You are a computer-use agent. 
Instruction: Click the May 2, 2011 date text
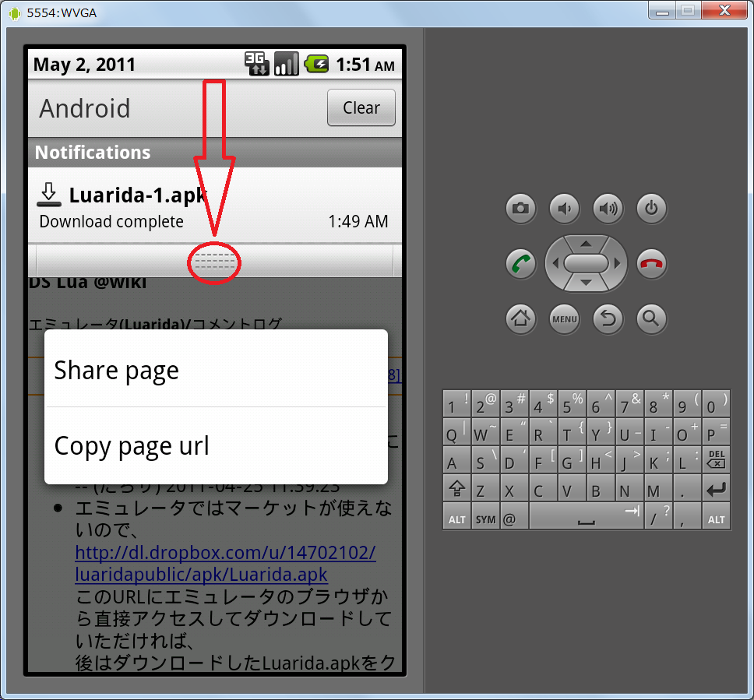coord(84,65)
